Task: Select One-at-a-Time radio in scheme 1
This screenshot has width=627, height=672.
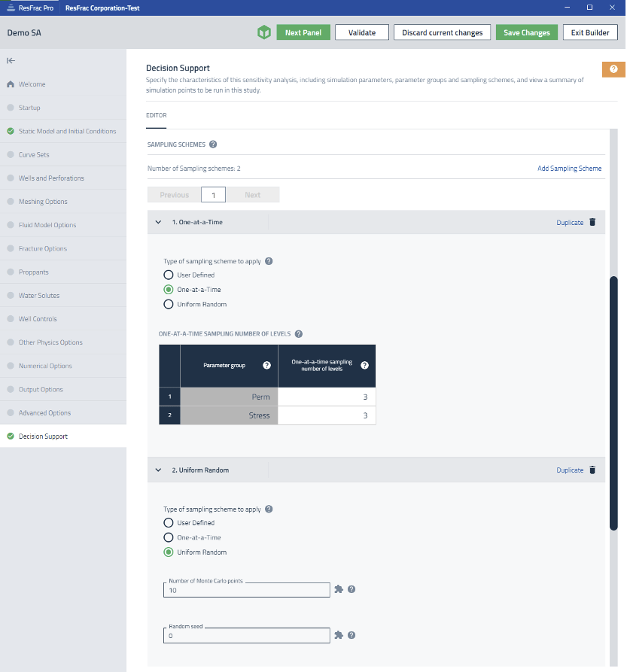Action: [169, 289]
